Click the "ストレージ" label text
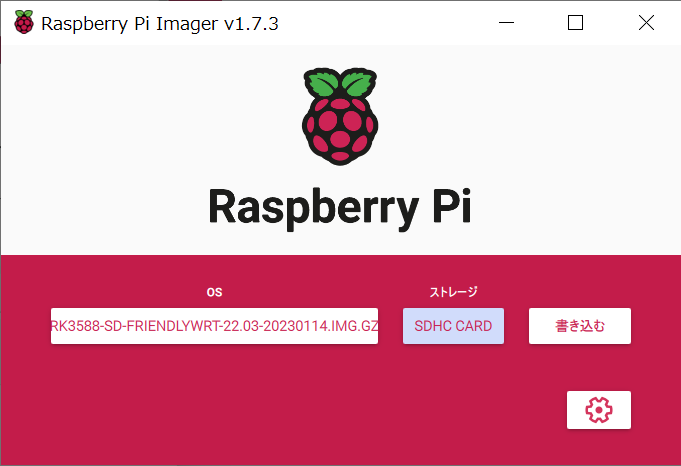The width and height of the screenshot is (681, 466). tap(453, 292)
